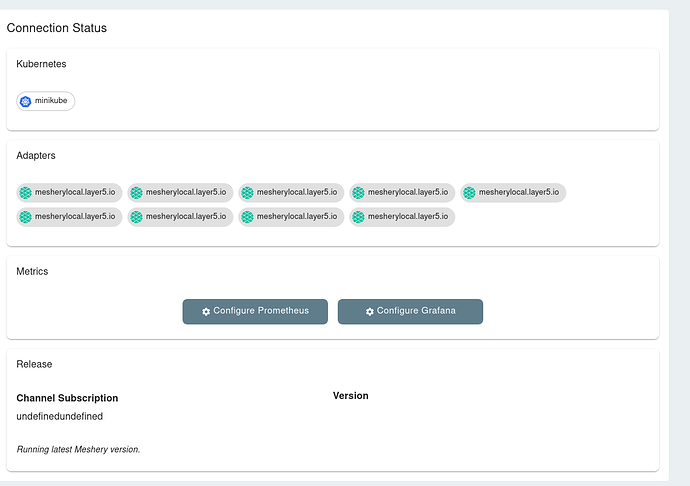Click third adapter's Meshery icon in bottom row

(247, 217)
